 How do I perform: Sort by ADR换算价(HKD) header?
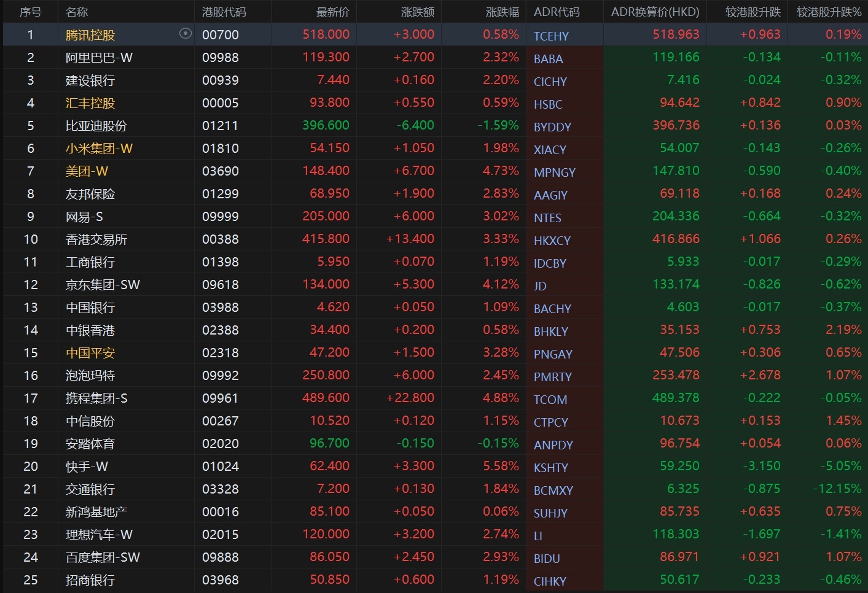coord(655,12)
